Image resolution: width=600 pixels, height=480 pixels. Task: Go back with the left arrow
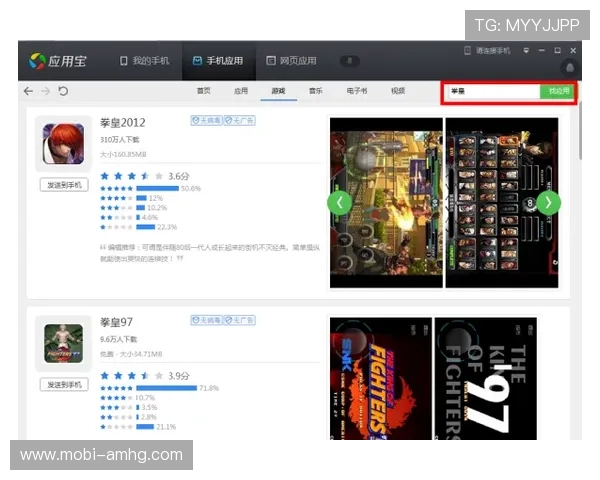[28, 91]
